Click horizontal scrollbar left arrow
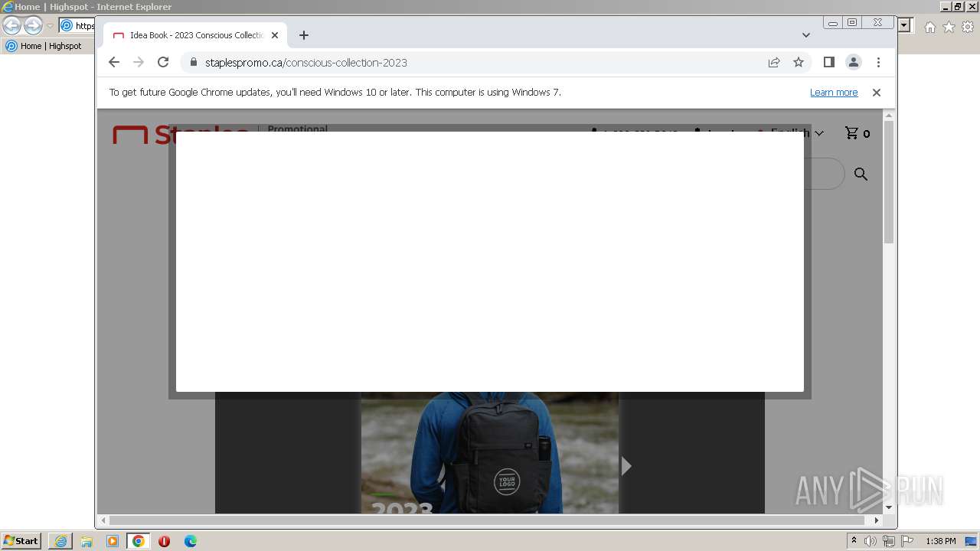Viewport: 980px width, 551px height. pos(103,520)
